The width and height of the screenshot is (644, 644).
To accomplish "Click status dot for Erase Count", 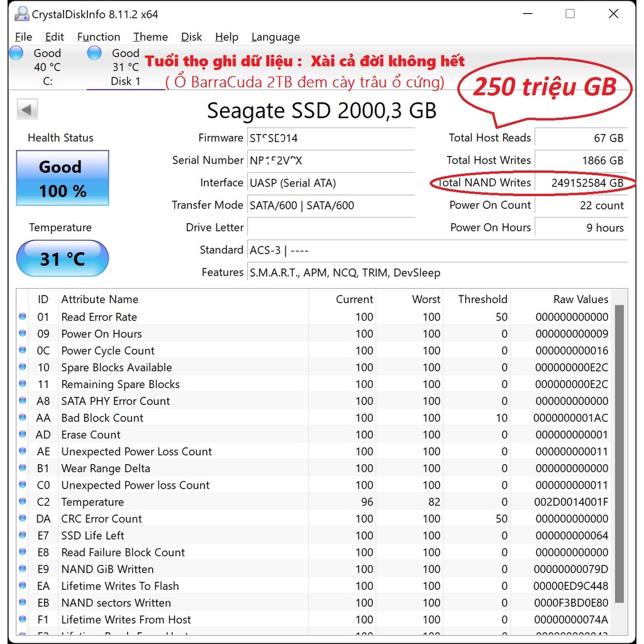I will point(23,434).
